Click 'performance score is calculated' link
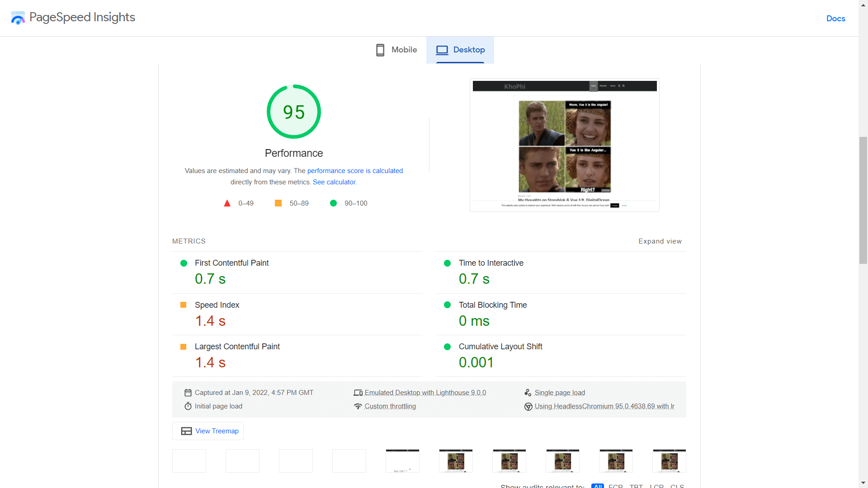Viewport: 868px width, 488px height. click(x=355, y=171)
